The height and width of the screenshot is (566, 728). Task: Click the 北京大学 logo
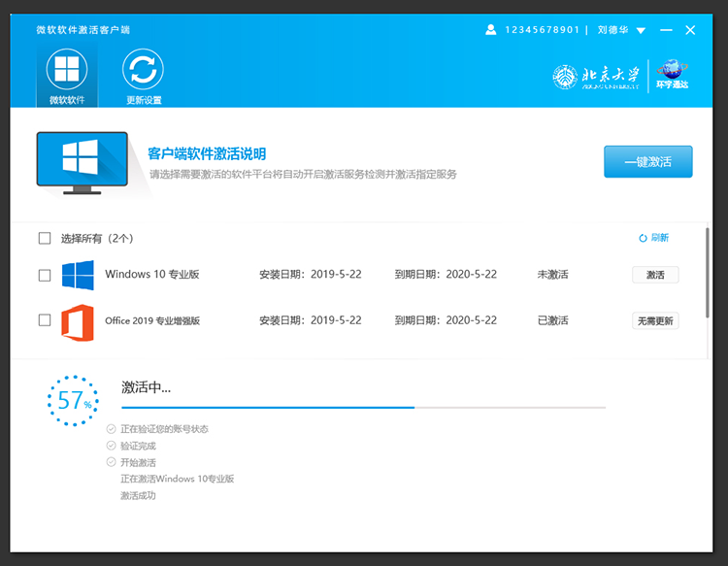[x=596, y=77]
